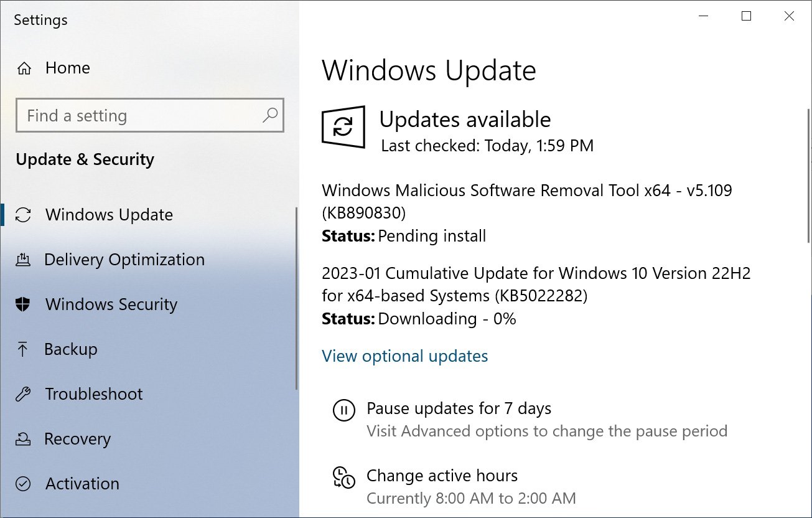Click the Downloading - 0% status
Image resolution: width=812 pixels, height=518 pixels.
447,319
